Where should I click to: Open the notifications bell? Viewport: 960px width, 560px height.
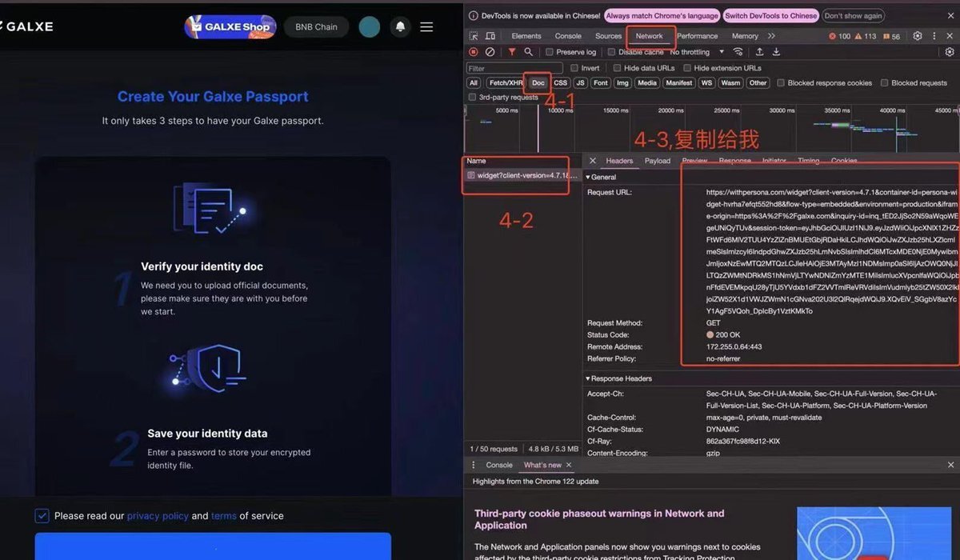pyautogui.click(x=401, y=27)
